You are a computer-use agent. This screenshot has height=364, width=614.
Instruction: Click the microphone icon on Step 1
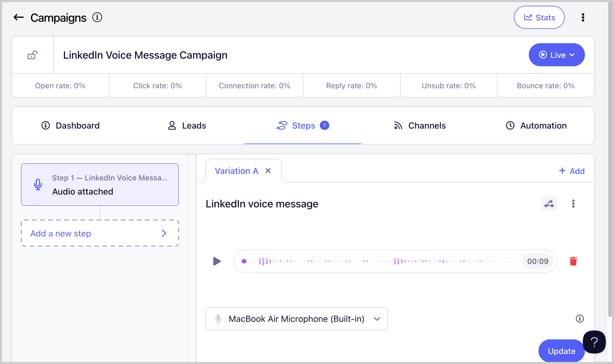(x=38, y=185)
